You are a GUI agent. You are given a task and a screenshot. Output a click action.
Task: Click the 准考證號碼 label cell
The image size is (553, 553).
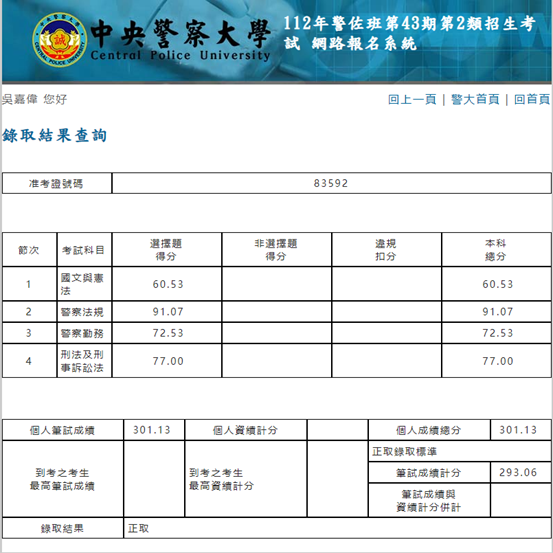click(57, 183)
